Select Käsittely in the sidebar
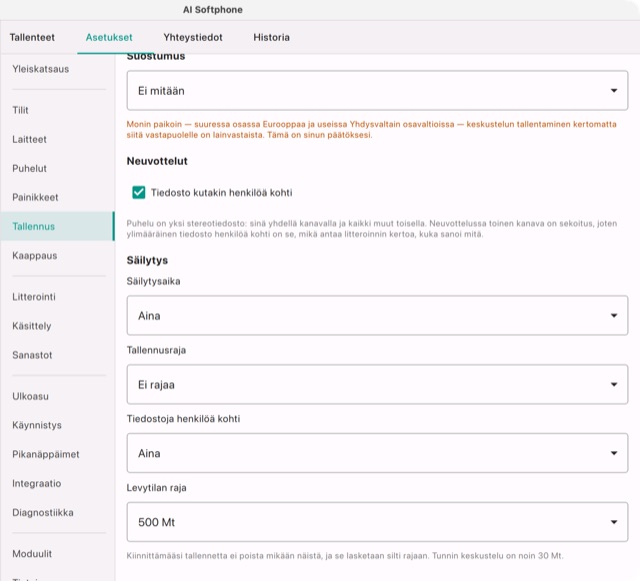 57,326
